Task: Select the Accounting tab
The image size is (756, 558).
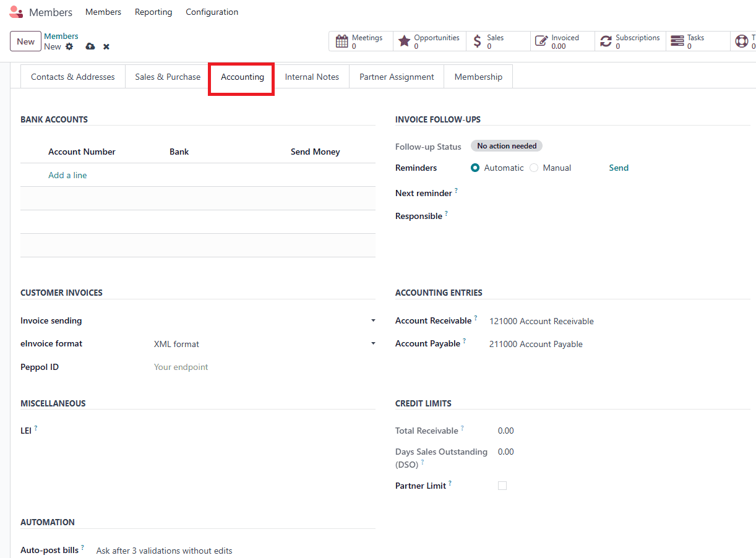Action: point(243,77)
